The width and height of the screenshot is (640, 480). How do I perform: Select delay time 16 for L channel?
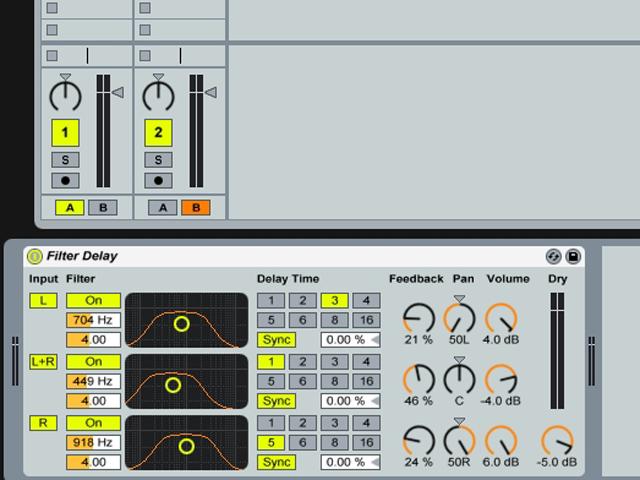click(x=366, y=320)
